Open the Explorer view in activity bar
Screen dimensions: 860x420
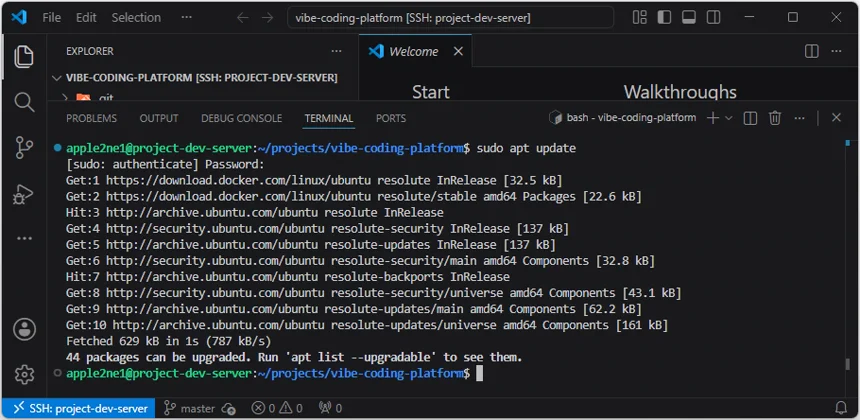[x=24, y=57]
